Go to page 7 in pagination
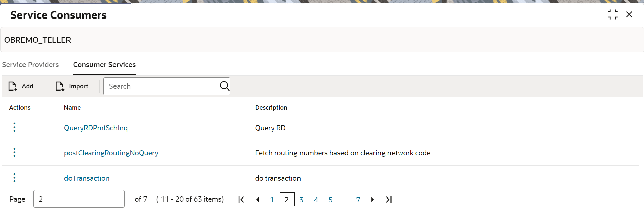The height and width of the screenshot is (216, 644). tap(358, 200)
